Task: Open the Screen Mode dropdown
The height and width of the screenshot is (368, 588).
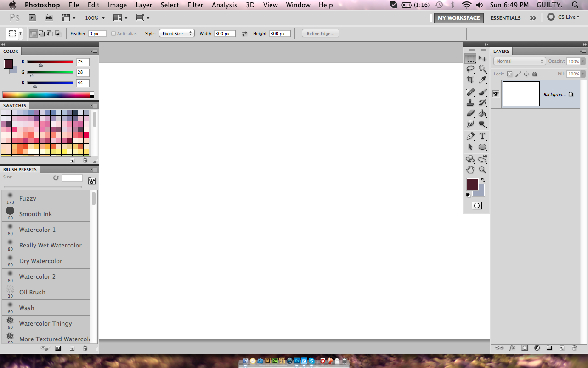Action: 143,18
